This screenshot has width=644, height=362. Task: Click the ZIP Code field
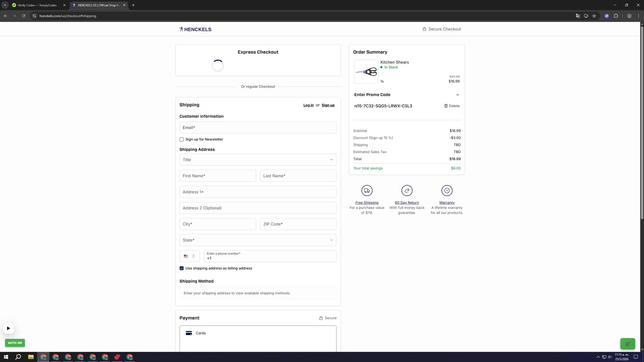[x=298, y=224]
